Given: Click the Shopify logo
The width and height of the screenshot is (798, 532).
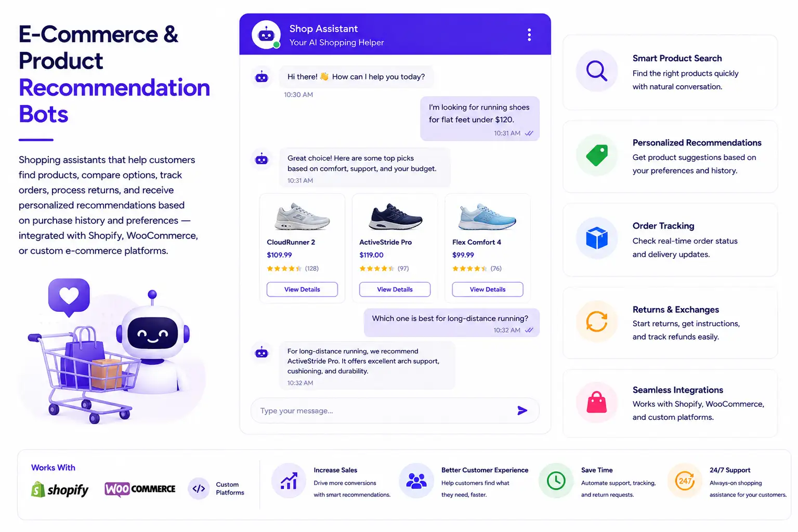Looking at the screenshot, I should 60,489.
